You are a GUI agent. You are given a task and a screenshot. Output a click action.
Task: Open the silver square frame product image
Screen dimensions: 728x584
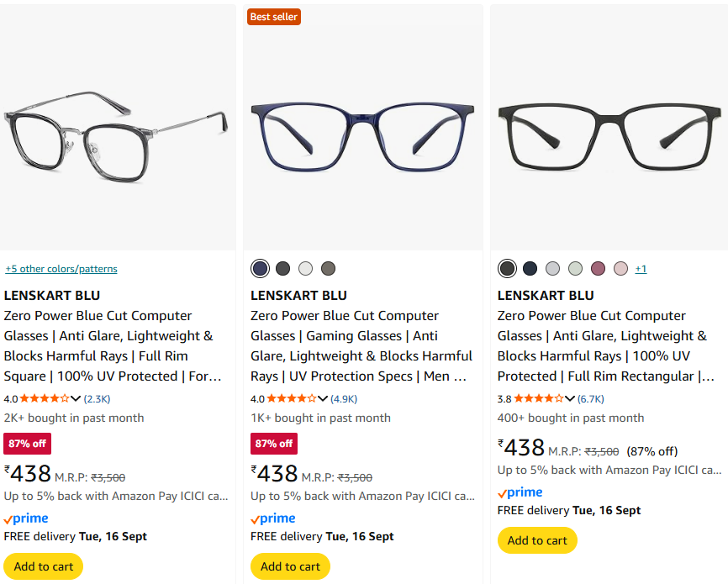[118, 128]
